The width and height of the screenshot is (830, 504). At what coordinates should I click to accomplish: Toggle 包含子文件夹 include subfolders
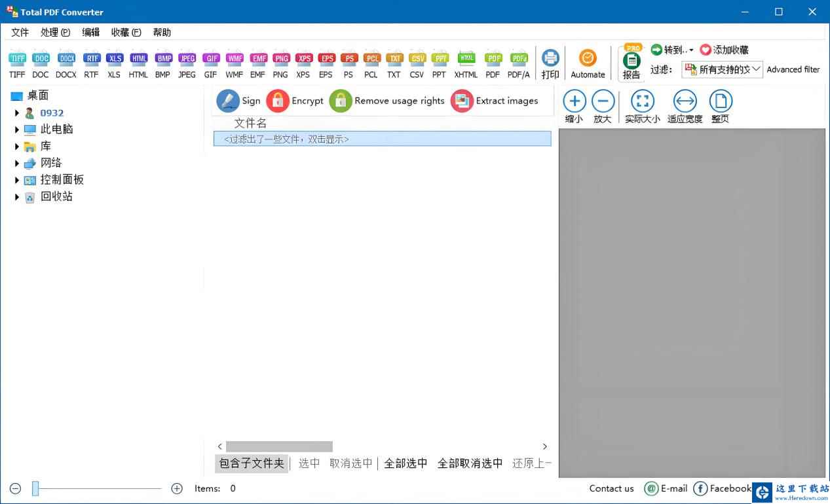pyautogui.click(x=252, y=463)
